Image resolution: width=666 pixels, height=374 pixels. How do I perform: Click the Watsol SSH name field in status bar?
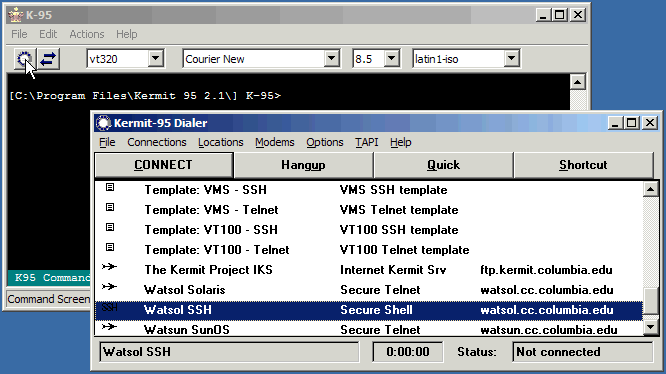tap(229, 352)
